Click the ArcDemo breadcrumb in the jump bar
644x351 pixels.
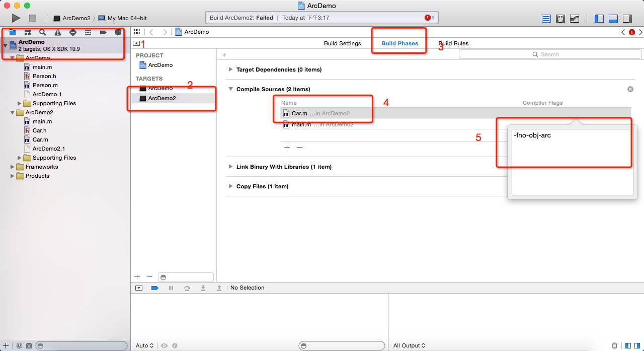192,32
